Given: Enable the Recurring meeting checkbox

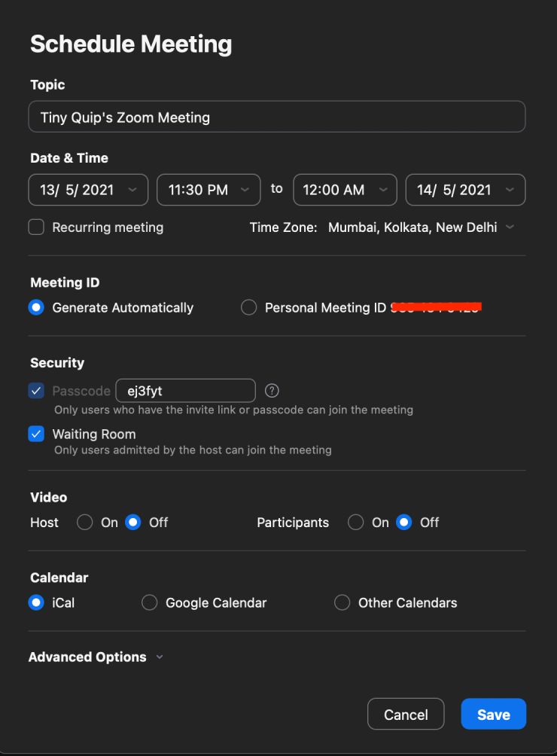Looking at the screenshot, I should [36, 227].
